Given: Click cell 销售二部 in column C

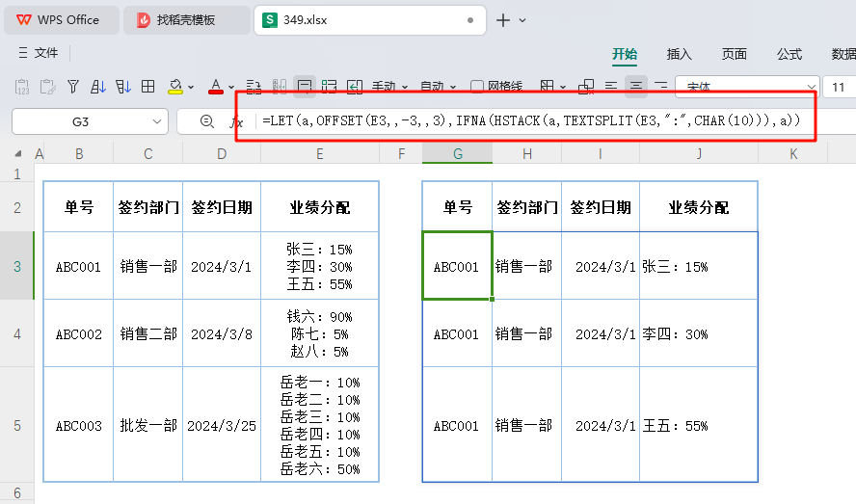Looking at the screenshot, I should click(x=148, y=333).
